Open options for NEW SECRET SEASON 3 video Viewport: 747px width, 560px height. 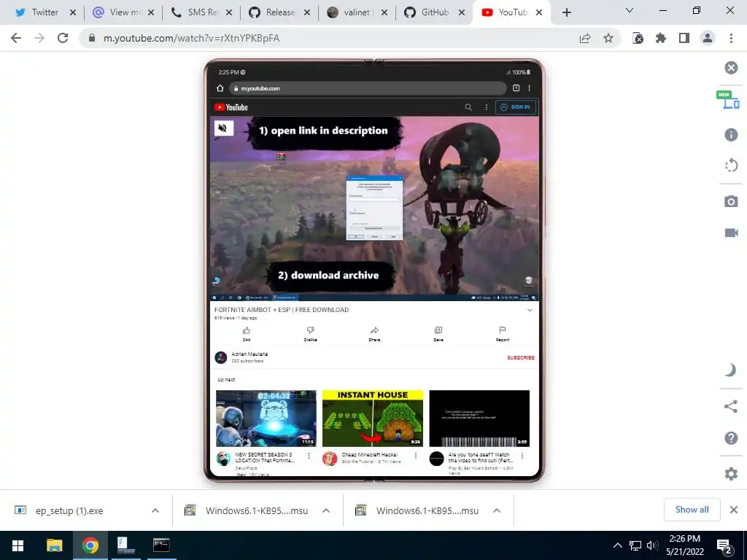click(309, 456)
